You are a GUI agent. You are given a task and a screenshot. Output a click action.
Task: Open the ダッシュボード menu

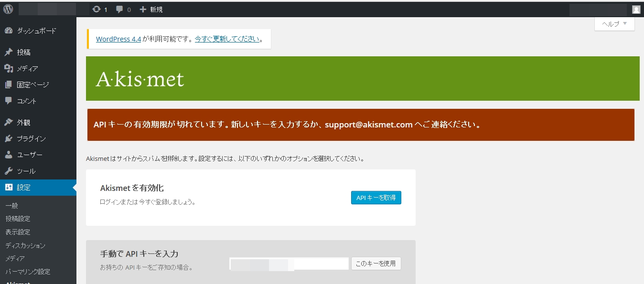click(x=38, y=31)
